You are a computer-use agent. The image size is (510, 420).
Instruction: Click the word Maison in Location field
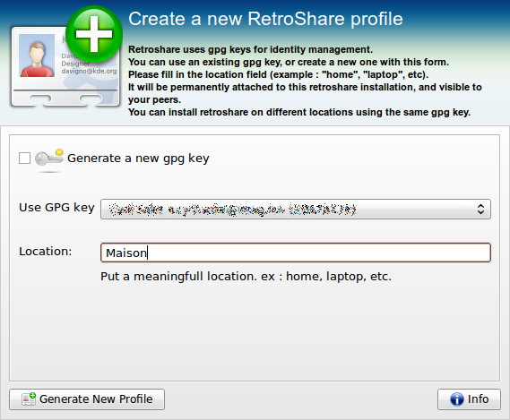pyautogui.click(x=126, y=253)
